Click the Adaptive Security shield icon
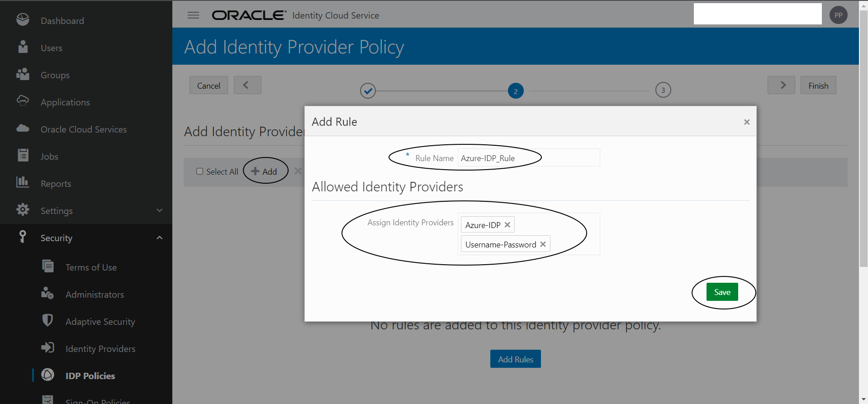 click(x=47, y=321)
